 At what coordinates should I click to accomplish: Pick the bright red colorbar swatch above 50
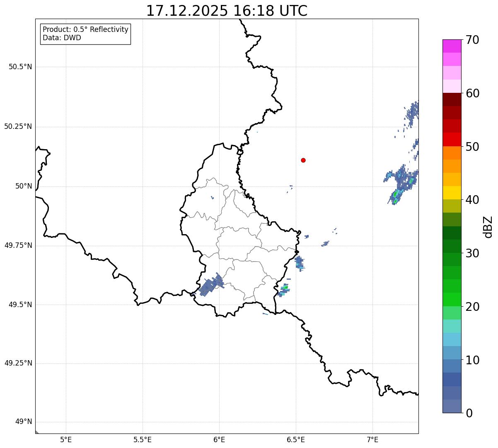(452, 140)
